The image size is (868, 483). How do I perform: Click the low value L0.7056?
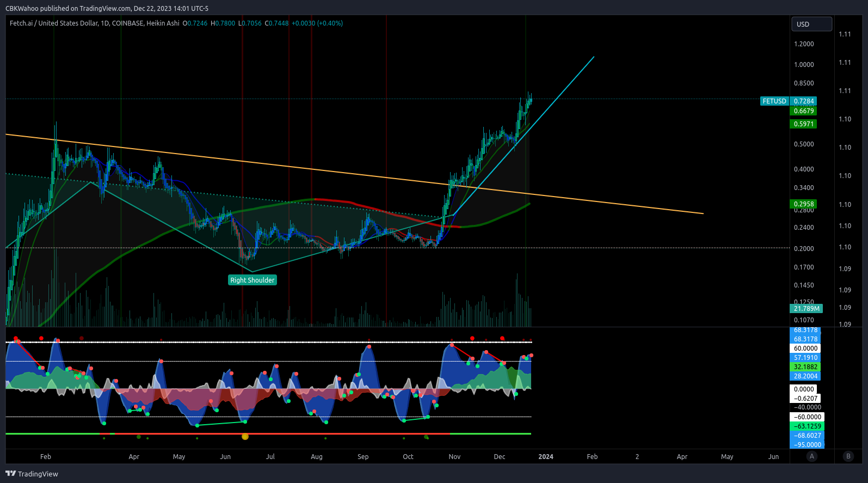tap(250, 23)
